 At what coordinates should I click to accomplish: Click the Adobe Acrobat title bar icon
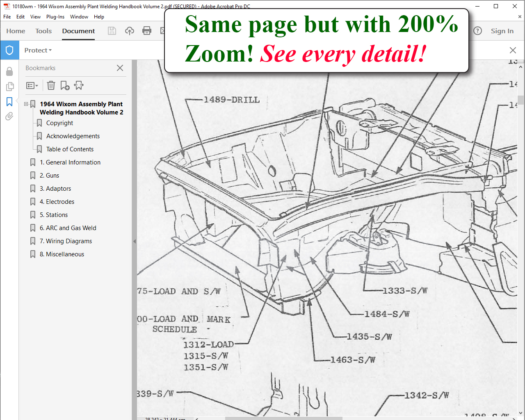7,6
